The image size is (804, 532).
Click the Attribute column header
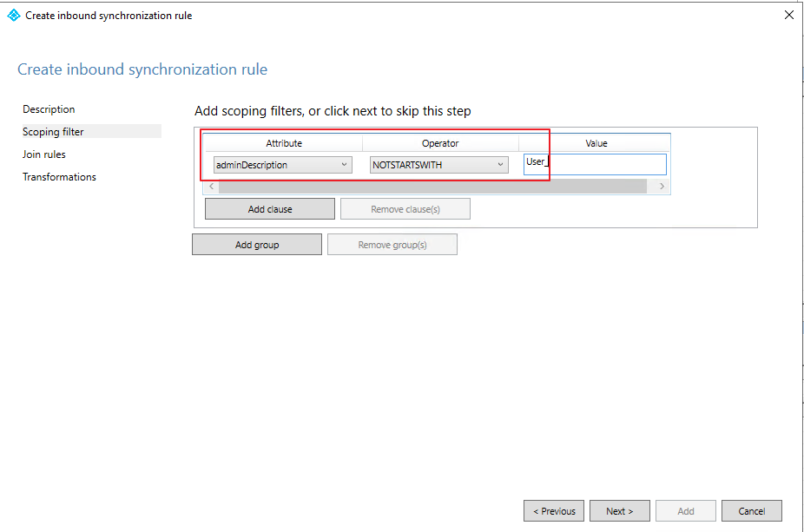pos(284,143)
